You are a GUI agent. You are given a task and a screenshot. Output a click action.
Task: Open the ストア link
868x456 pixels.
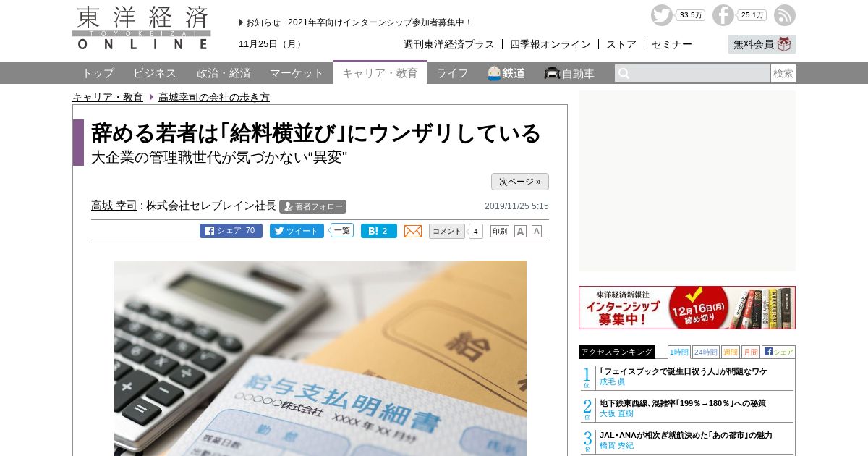point(621,44)
